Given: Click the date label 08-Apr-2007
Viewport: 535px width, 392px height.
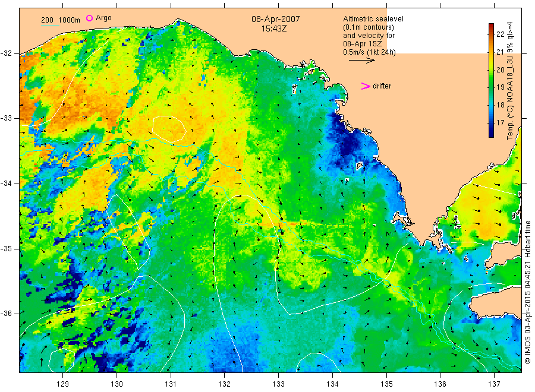Looking at the screenshot, I should coord(276,19).
